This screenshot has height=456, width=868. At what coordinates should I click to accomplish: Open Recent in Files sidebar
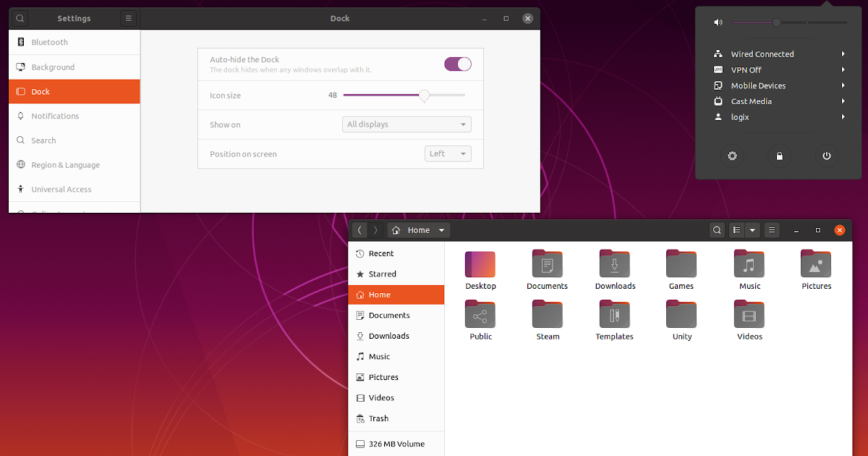coord(396,253)
